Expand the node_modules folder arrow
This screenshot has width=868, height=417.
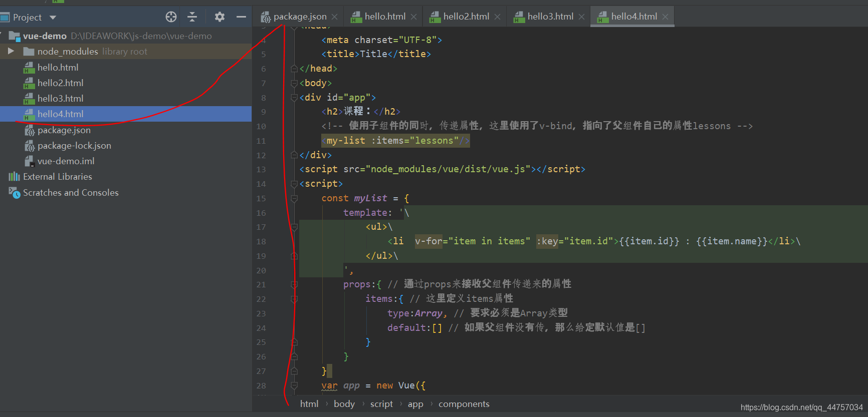click(x=11, y=51)
